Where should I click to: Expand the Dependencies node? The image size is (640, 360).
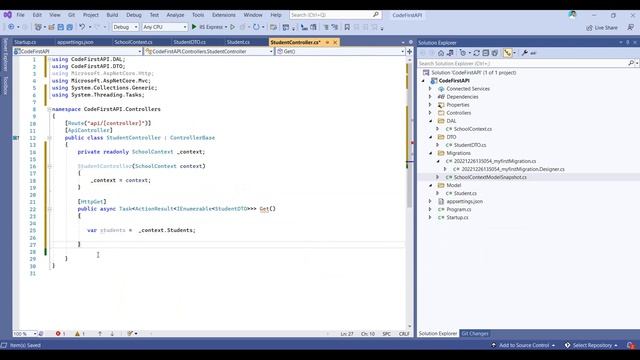[430, 97]
